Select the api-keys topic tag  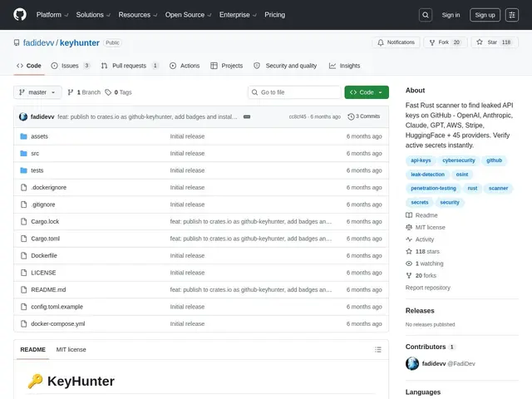421,160
